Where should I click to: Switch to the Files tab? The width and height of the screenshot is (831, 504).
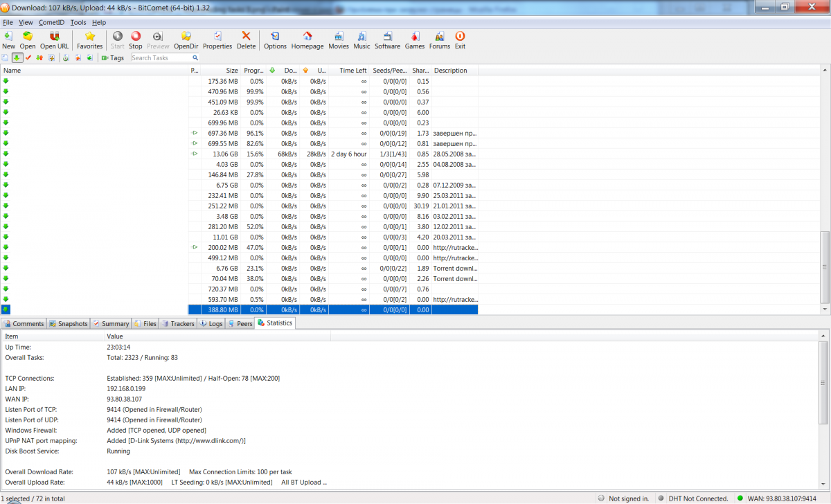(145, 323)
